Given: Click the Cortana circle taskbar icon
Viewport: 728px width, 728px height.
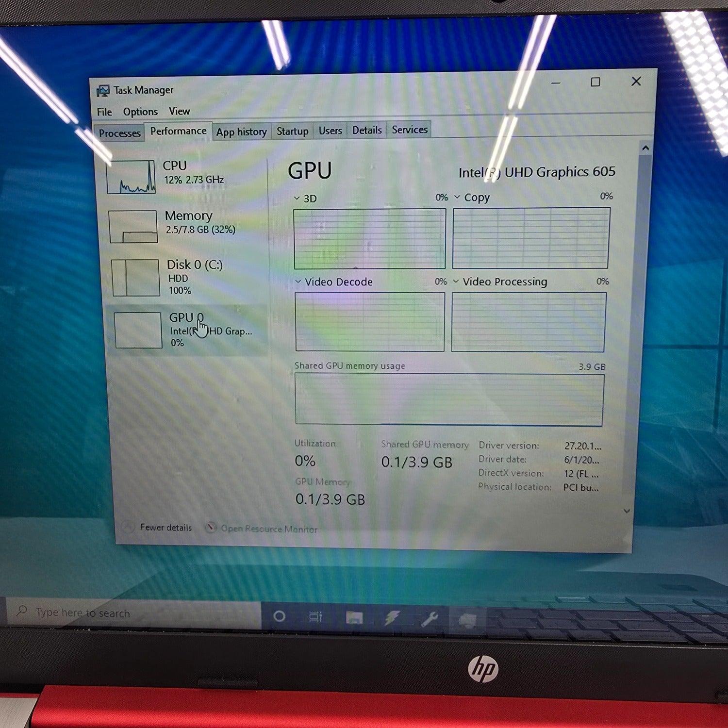Looking at the screenshot, I should point(279,616).
